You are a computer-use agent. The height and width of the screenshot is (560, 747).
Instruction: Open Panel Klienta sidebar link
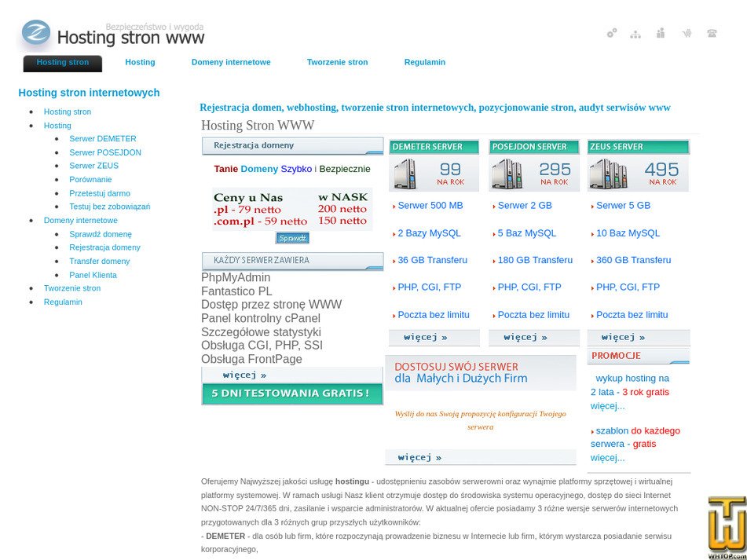[93, 274]
